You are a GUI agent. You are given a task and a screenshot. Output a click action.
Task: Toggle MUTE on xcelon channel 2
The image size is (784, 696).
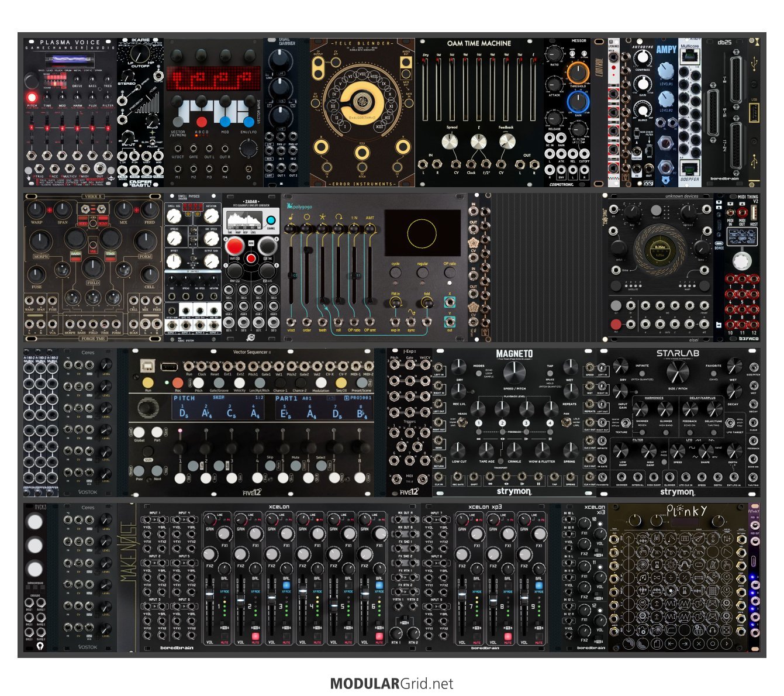tap(255, 636)
